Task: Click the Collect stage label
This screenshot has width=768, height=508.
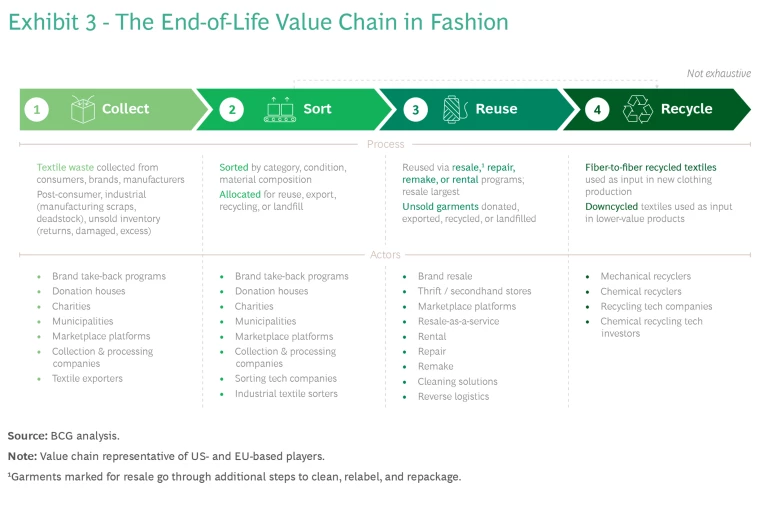Action: point(125,109)
